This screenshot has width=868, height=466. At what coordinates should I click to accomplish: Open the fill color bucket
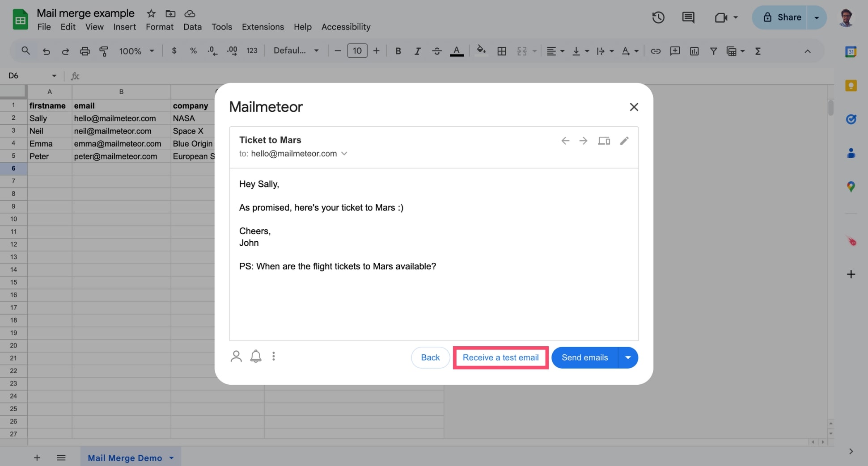481,50
